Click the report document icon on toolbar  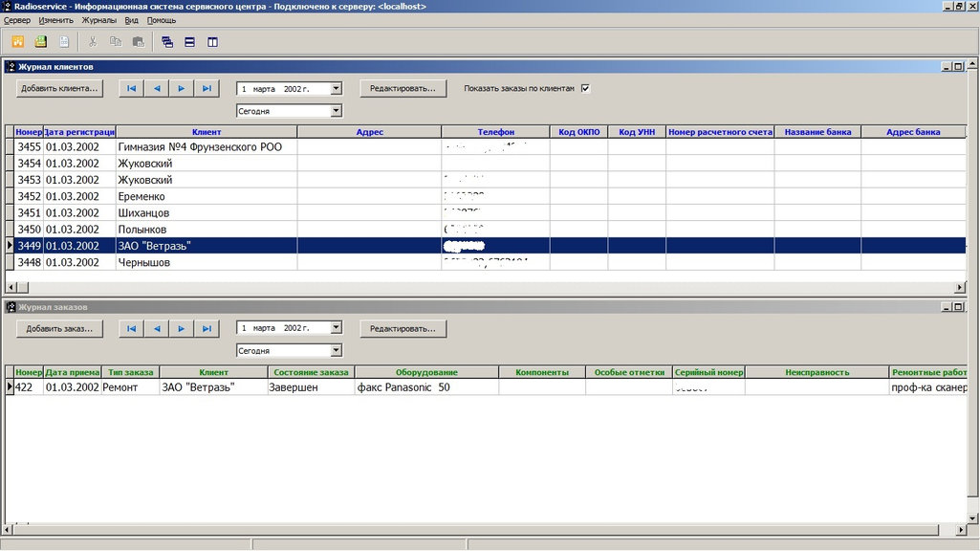click(x=63, y=41)
